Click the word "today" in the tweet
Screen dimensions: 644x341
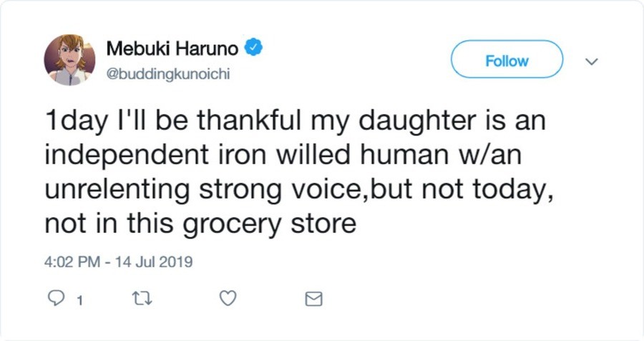500,190
